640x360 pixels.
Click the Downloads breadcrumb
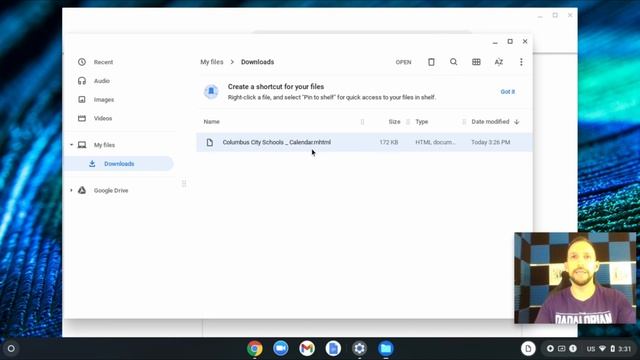tap(257, 62)
